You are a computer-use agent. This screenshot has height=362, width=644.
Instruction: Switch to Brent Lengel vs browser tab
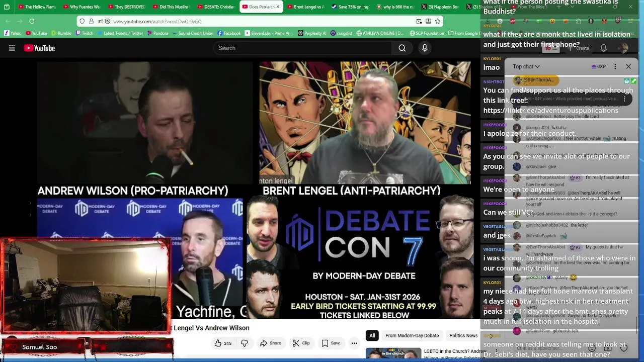(305, 7)
